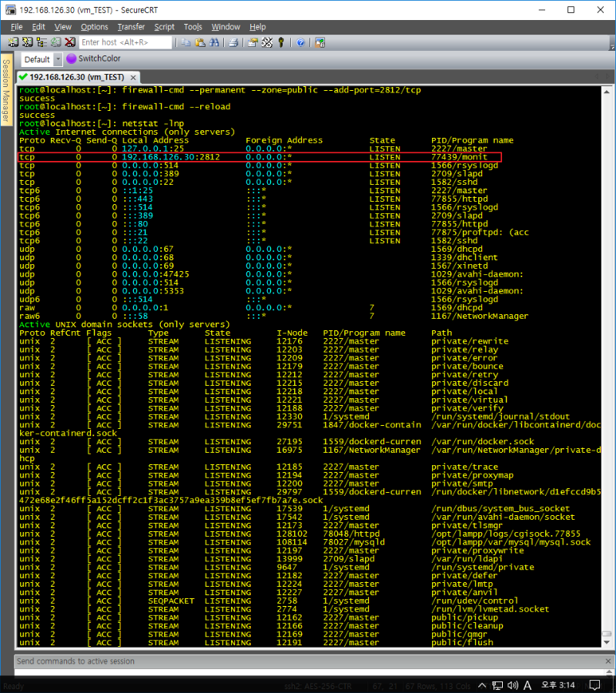Click the Disconnect session toolbar icon
The height and width of the screenshot is (693, 616).
[70, 42]
